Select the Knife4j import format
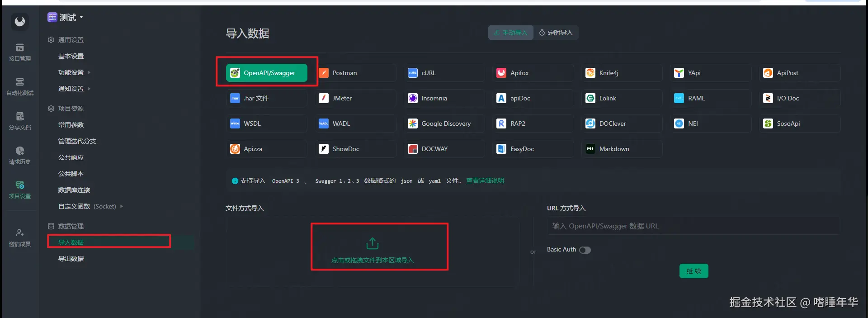The width and height of the screenshot is (868, 318). click(x=622, y=73)
